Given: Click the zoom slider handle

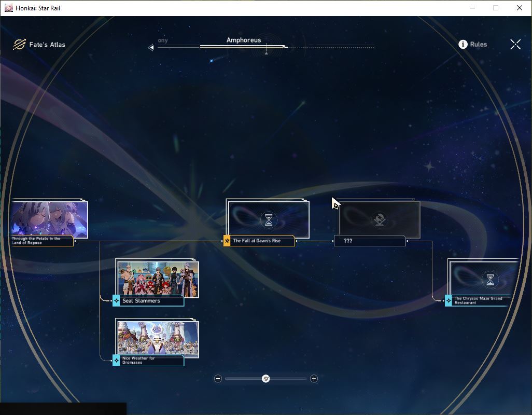Looking at the screenshot, I should (x=265, y=378).
